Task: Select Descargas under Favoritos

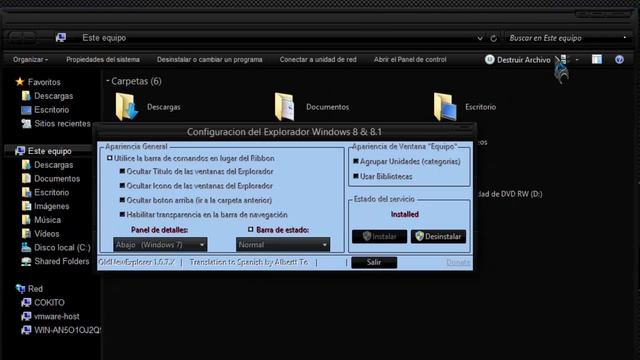Action: pyautogui.click(x=48, y=96)
